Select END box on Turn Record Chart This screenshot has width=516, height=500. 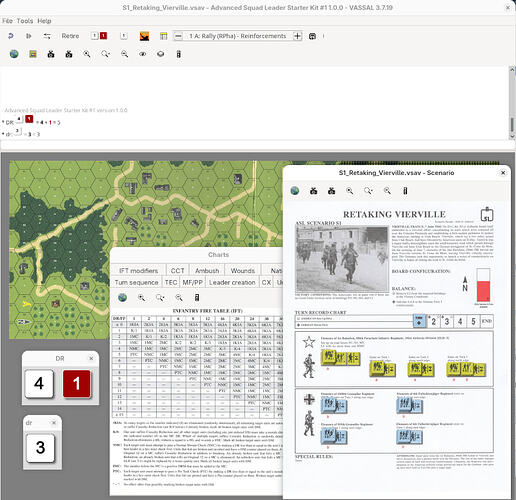[x=486, y=321]
